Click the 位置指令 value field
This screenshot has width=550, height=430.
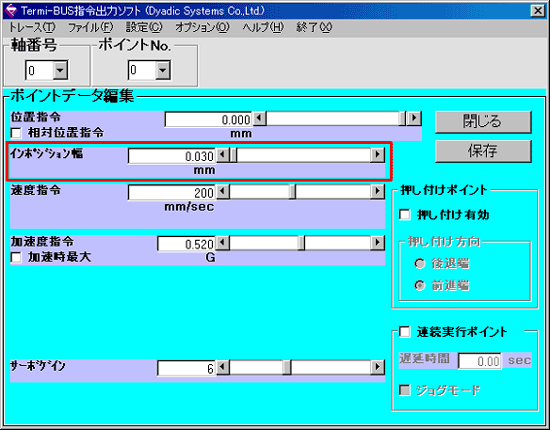(208, 120)
